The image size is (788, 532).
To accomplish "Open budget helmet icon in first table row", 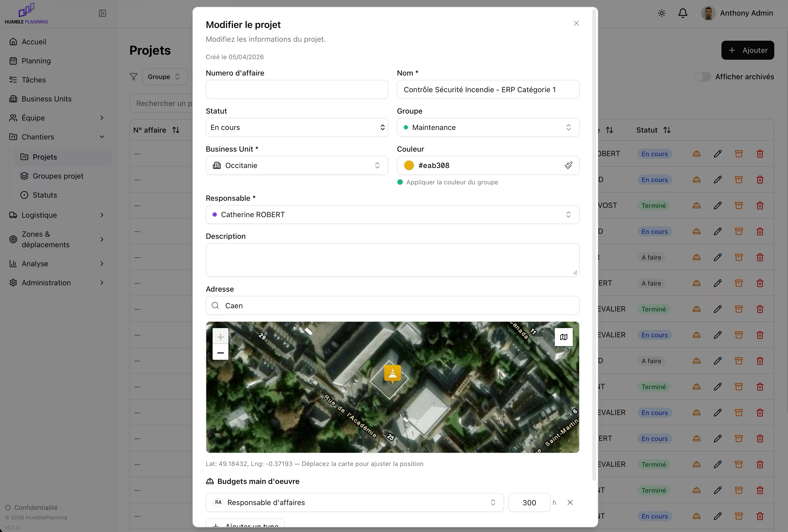I will click(x=696, y=154).
